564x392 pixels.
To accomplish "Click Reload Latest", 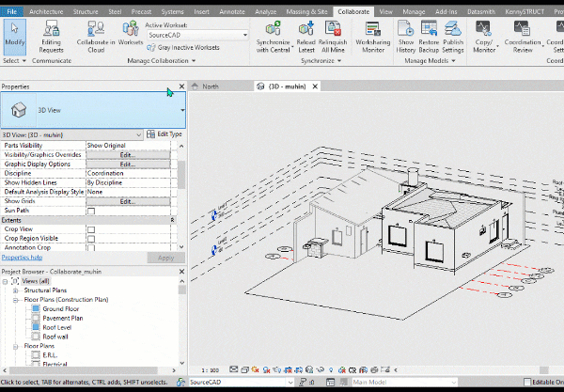I will (x=306, y=37).
